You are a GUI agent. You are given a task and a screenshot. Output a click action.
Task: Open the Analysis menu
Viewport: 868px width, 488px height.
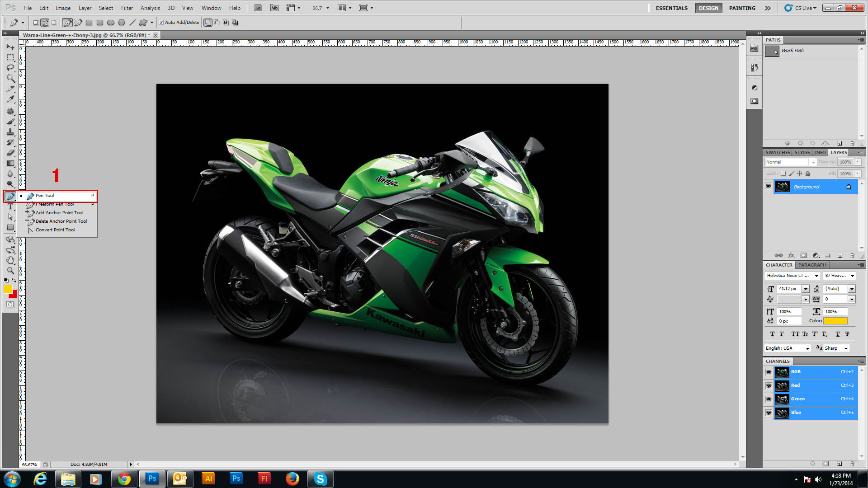click(149, 7)
